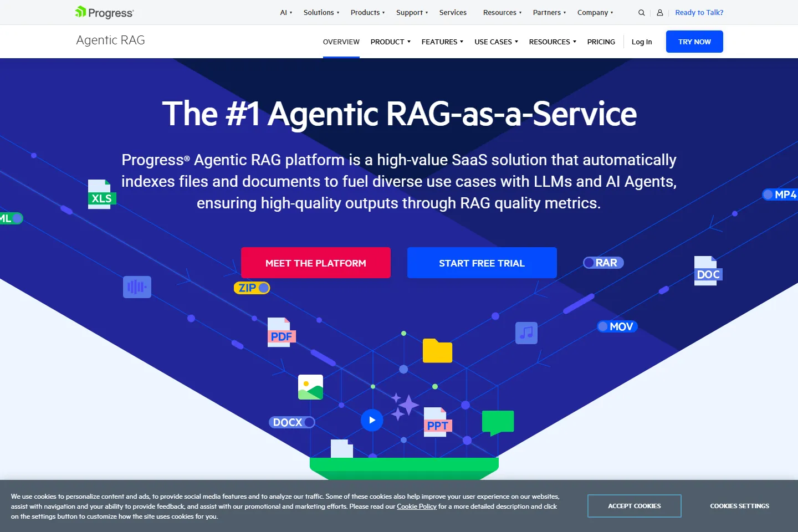The image size is (798, 532).
Task: Expand the Support dropdown
Action: pyautogui.click(x=412, y=13)
